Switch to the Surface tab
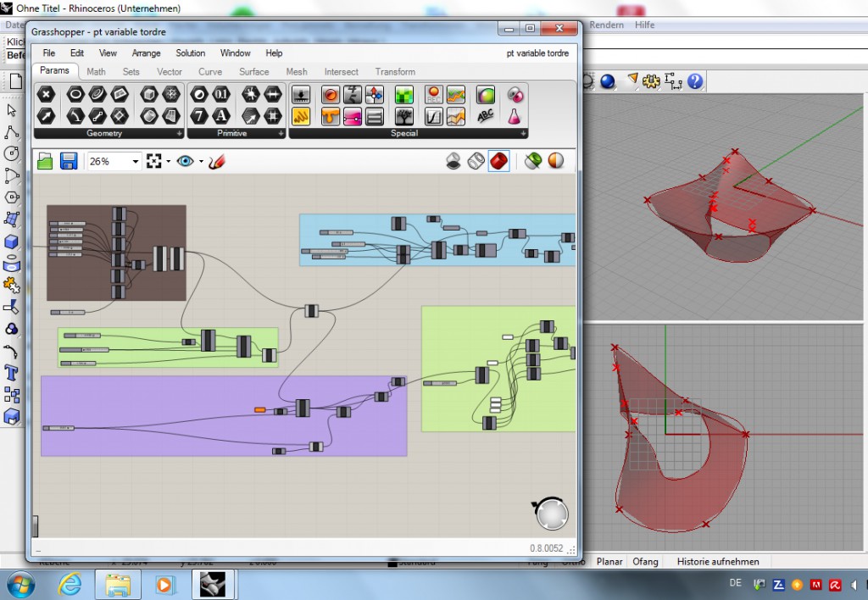This screenshot has height=600, width=868. coord(254,72)
